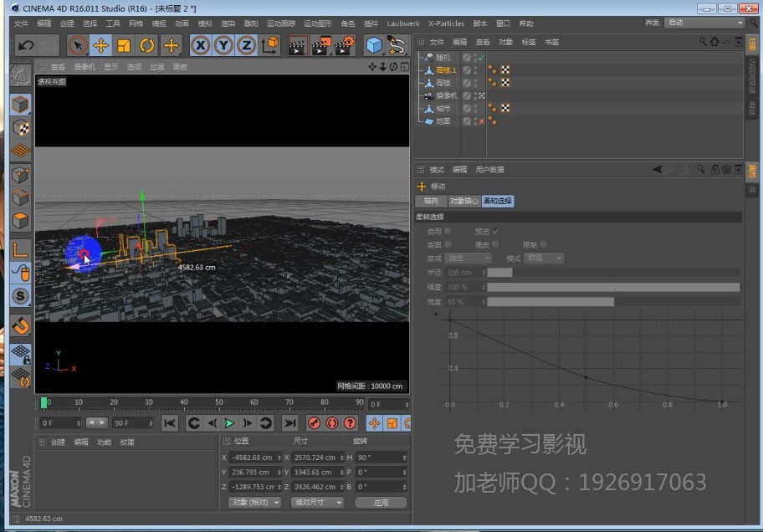The width and height of the screenshot is (763, 532).
Task: Switch to 对象轴心 tab
Action: pyautogui.click(x=463, y=201)
